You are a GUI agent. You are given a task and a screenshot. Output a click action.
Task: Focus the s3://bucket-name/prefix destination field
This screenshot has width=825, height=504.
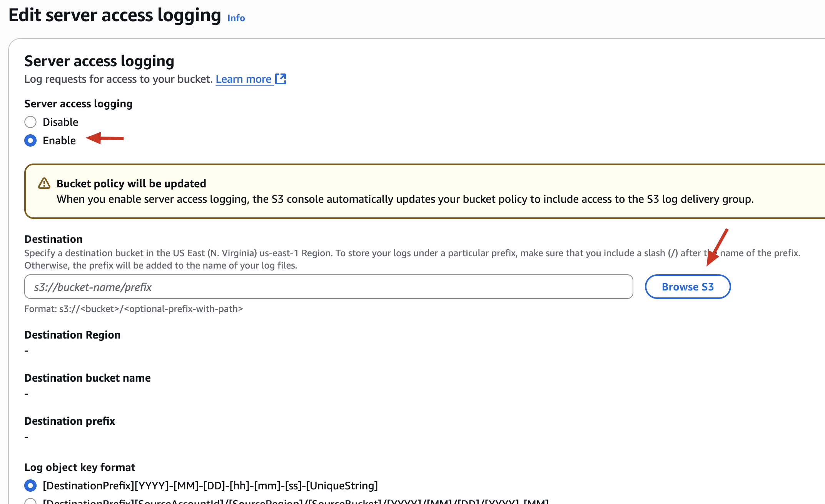tap(329, 287)
